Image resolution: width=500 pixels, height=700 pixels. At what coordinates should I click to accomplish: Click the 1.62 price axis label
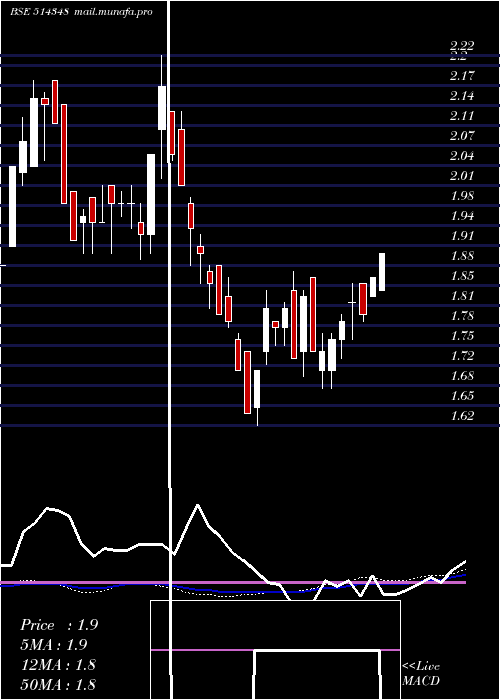(462, 416)
